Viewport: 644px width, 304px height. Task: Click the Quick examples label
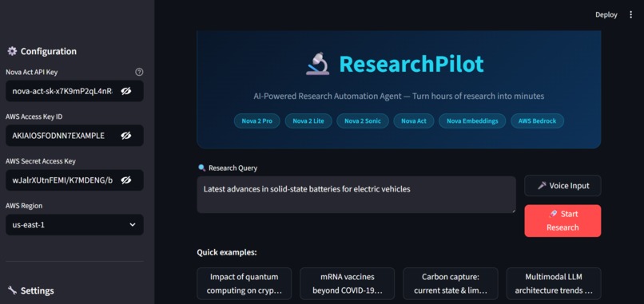click(x=227, y=252)
